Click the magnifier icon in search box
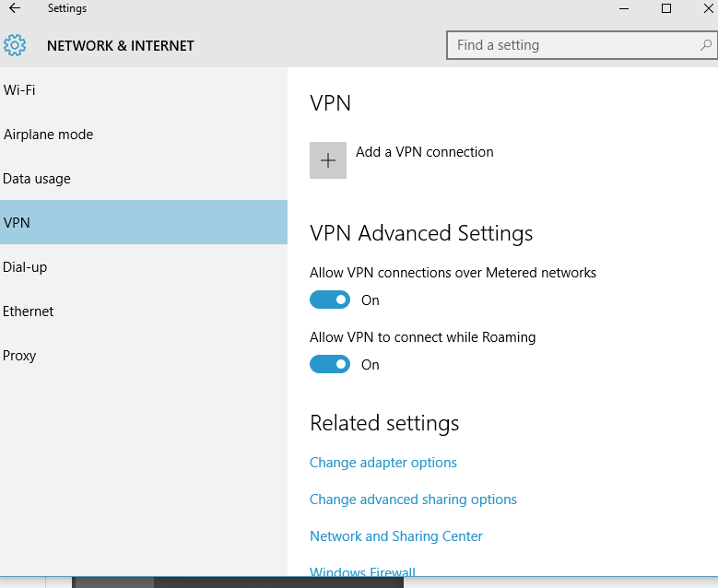Screen dimensions: 718x588 (706, 44)
